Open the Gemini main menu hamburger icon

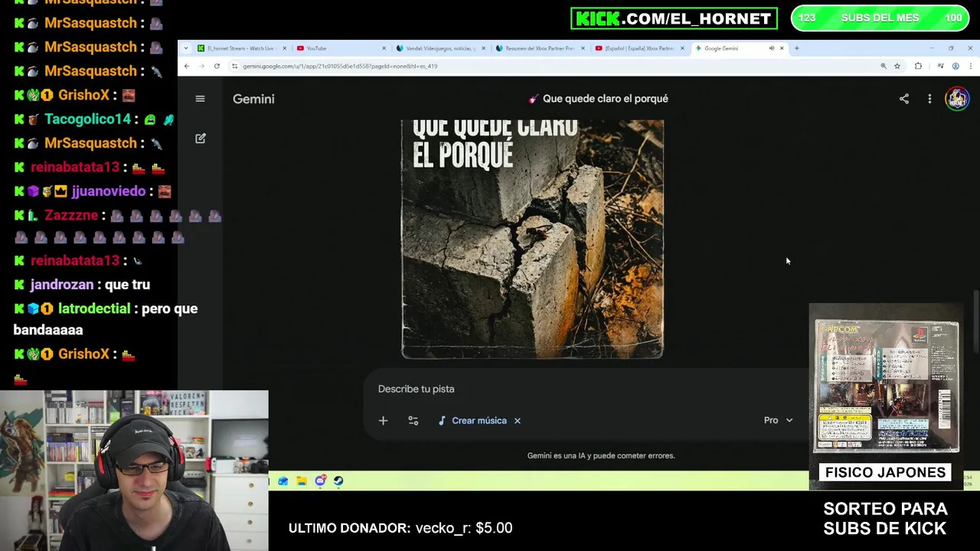click(200, 99)
